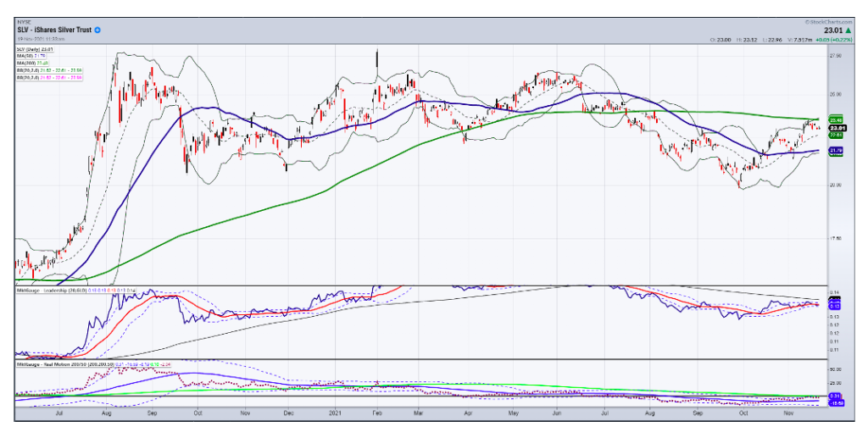Click the 20.00 price axis label
Screen dimensions: 868x438
coord(836,186)
